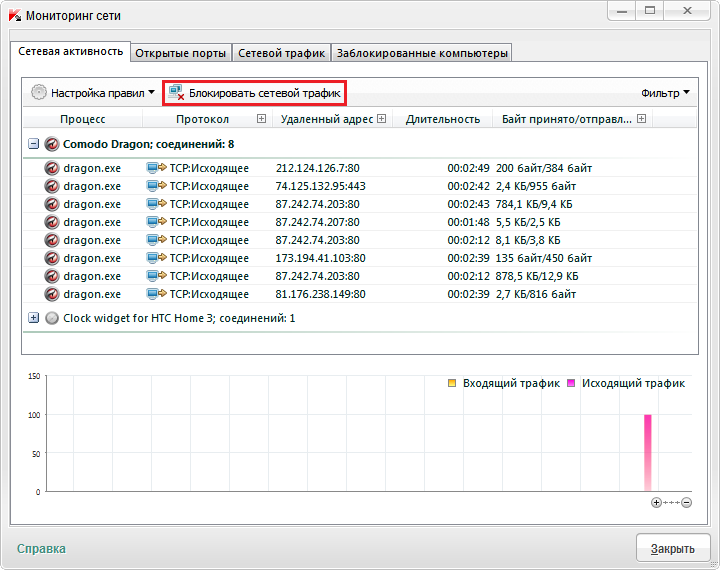Click the Закрыть button
Image resolution: width=720 pixels, height=570 pixels.
coord(673,548)
